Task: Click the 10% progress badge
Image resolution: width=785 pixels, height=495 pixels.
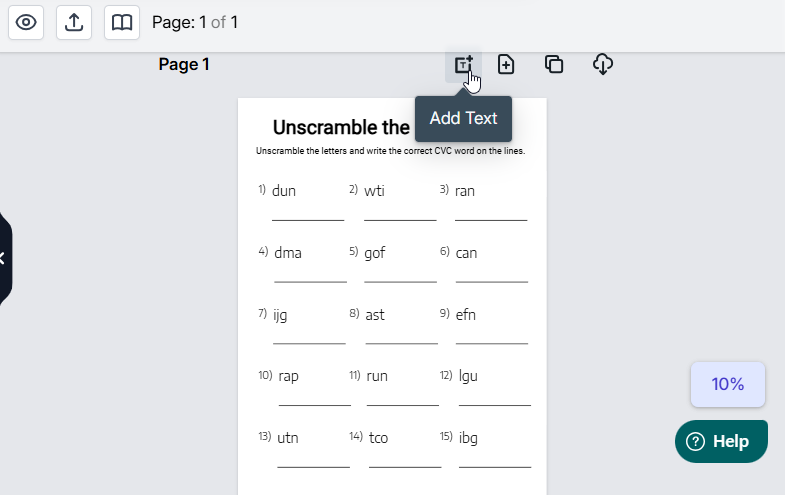Action: (x=728, y=384)
